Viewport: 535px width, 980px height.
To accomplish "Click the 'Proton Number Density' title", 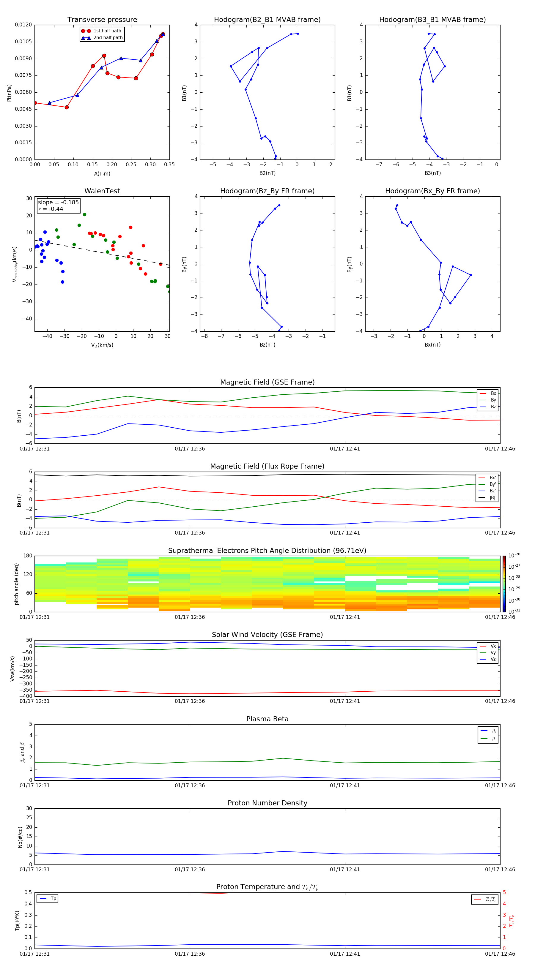I will pos(267,804).
